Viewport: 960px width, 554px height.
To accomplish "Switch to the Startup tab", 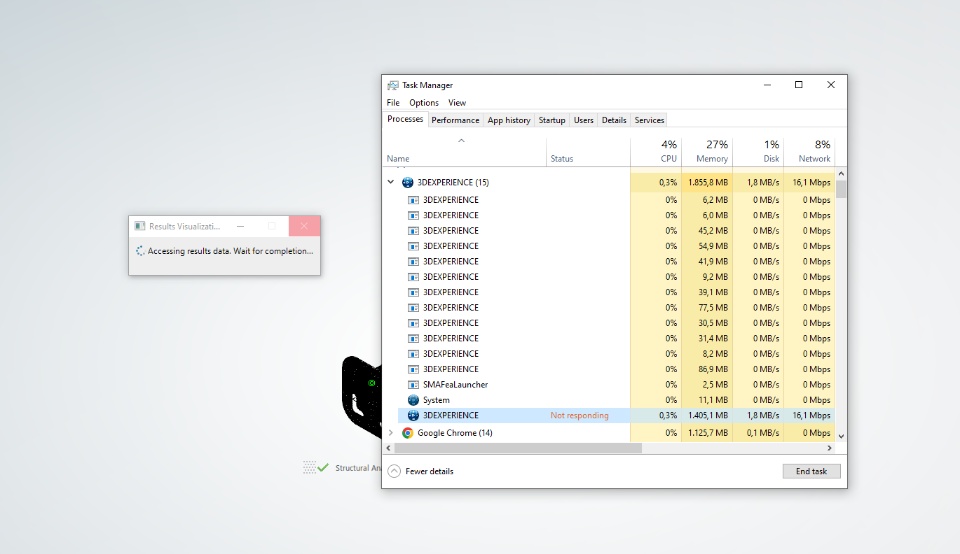I will pyautogui.click(x=552, y=120).
